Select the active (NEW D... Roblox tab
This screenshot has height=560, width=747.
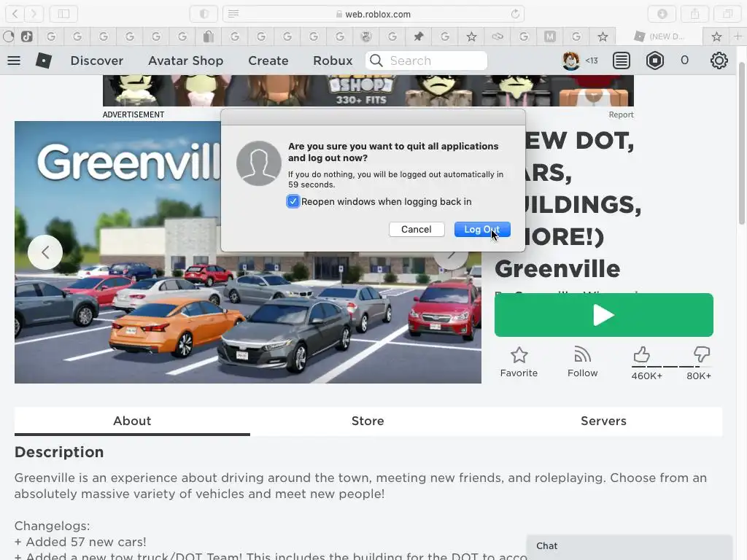click(x=659, y=36)
